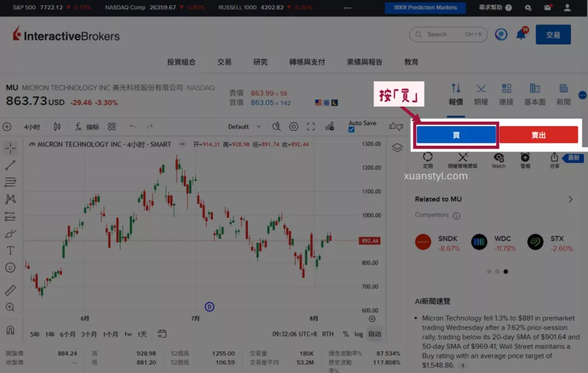The width and height of the screenshot is (588, 373).
Task: Open IBKR Prediction Markets
Action: click(x=425, y=7)
